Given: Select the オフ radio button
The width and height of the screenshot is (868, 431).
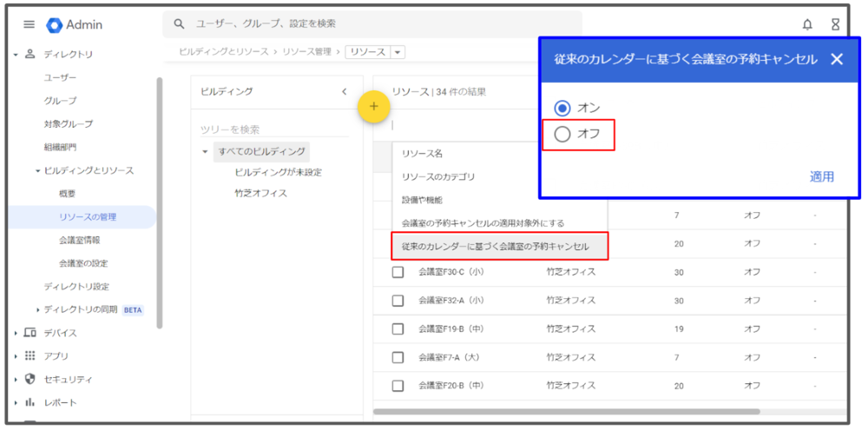Looking at the screenshot, I should 562,135.
